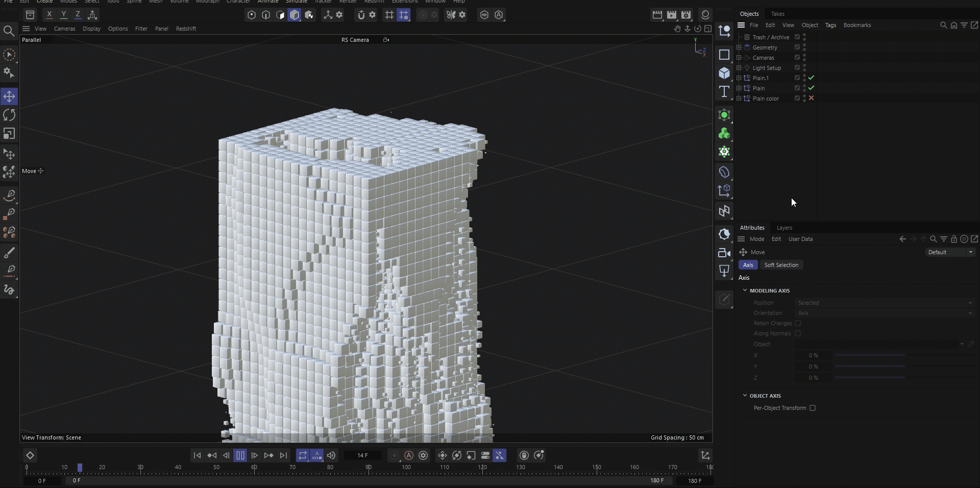The height and width of the screenshot is (488, 980).
Task: Open the Cameras menu in viewport
Action: tap(64, 29)
